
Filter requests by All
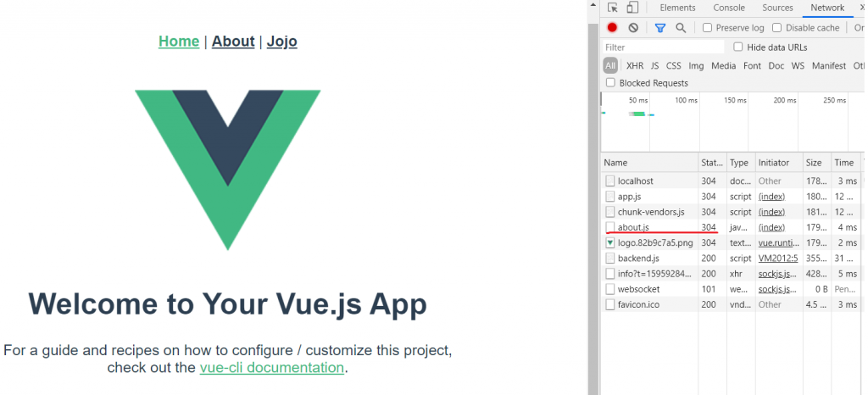pos(610,66)
